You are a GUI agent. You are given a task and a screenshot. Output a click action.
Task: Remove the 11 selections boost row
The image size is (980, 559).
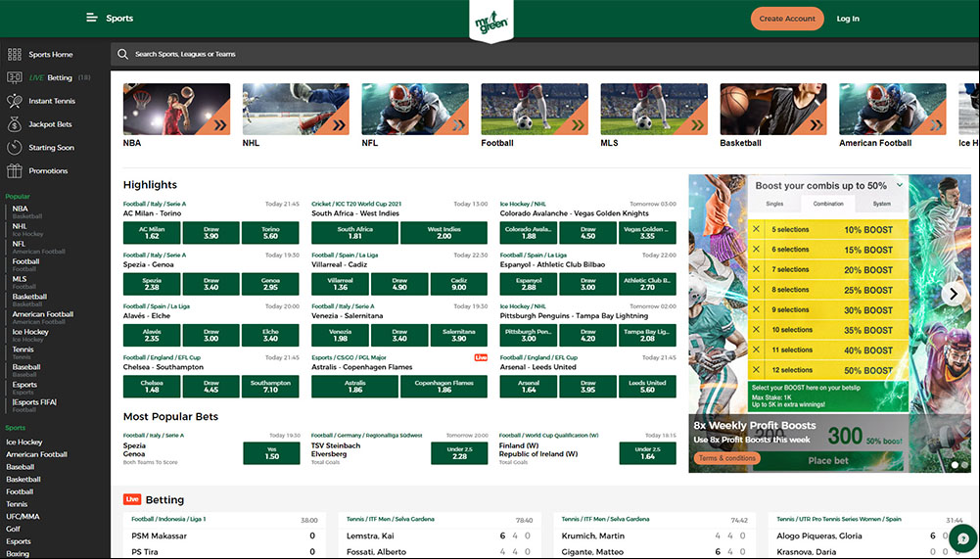click(x=756, y=349)
